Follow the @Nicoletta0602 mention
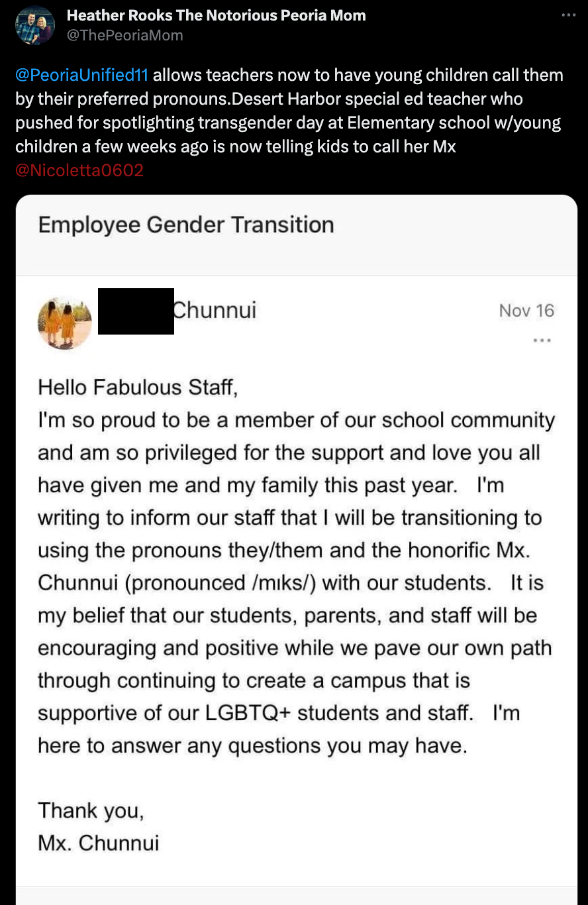588x905 pixels. (x=79, y=170)
